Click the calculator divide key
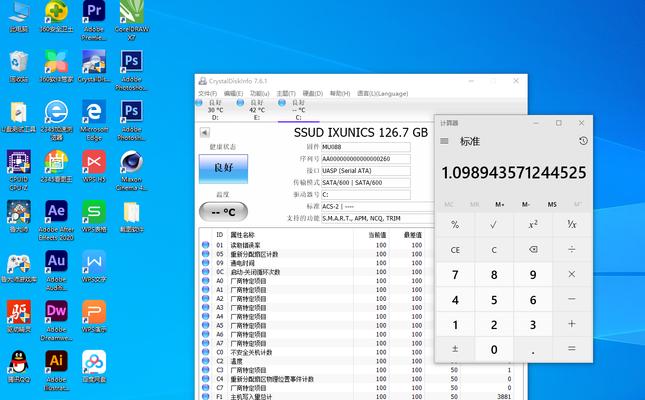 coord(572,249)
